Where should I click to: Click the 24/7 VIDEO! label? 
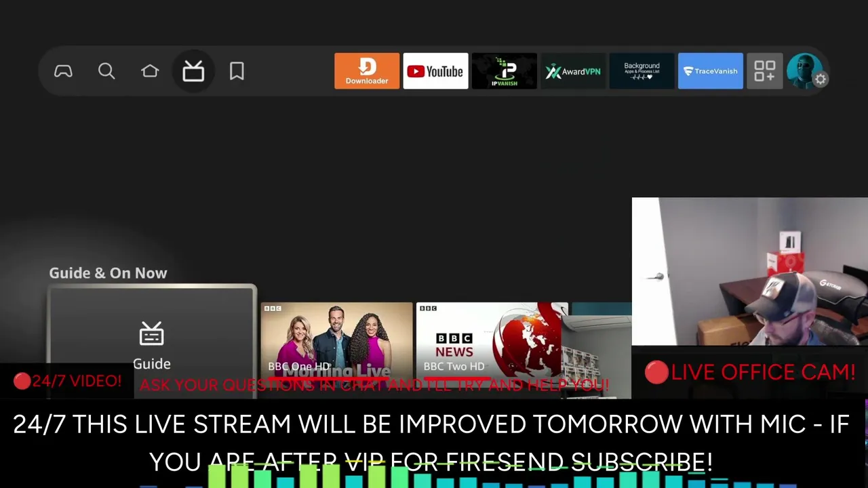coord(67,381)
